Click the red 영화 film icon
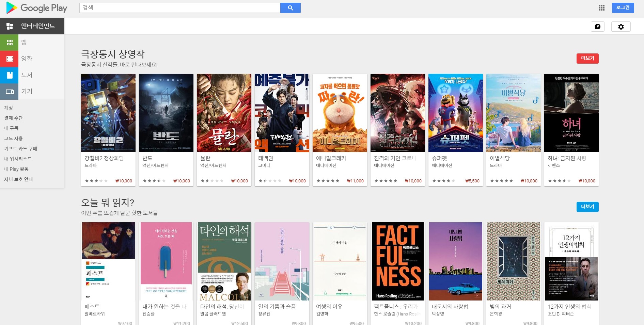Image resolution: width=644 pixels, height=325 pixels. (9, 59)
